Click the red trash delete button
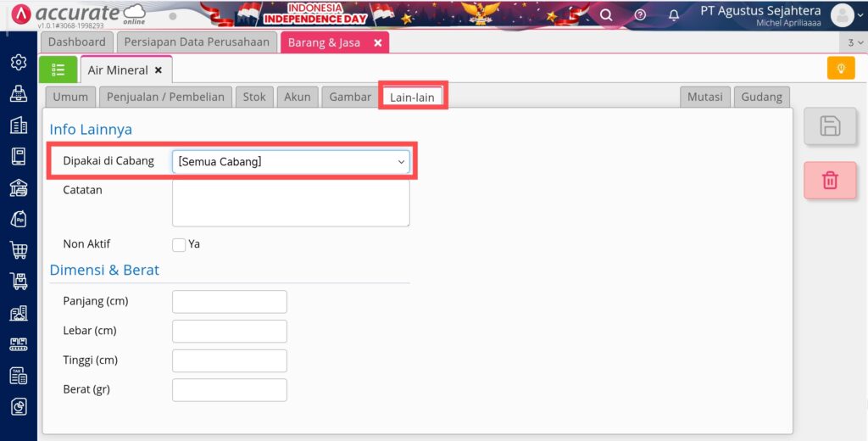This screenshot has width=868, height=441. tap(830, 181)
